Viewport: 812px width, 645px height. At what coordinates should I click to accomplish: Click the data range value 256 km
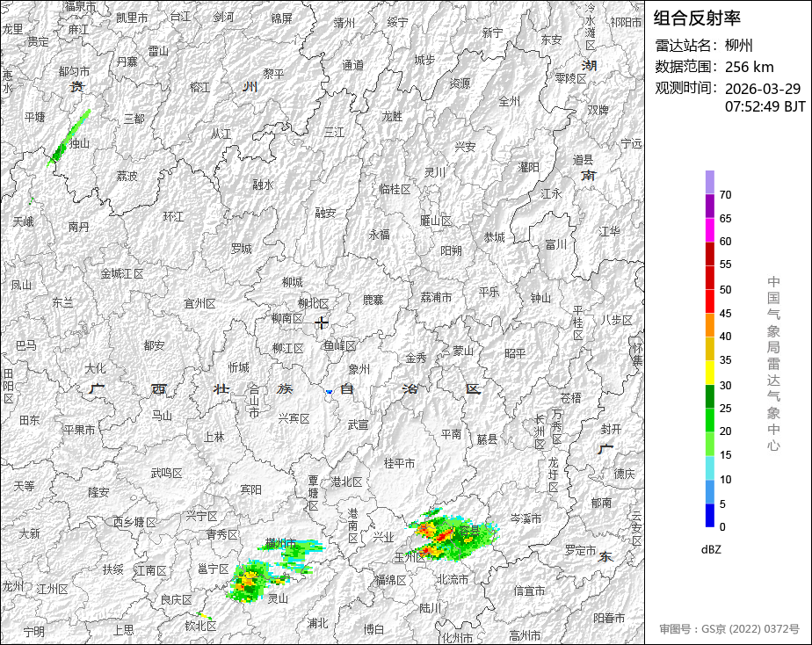point(750,67)
